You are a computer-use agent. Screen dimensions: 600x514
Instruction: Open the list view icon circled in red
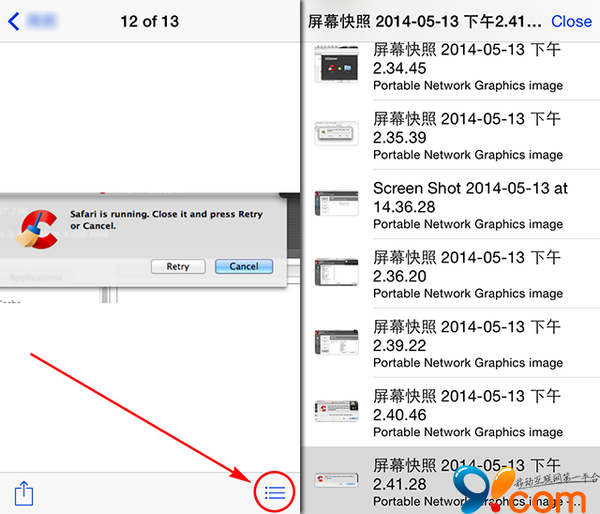[275, 493]
